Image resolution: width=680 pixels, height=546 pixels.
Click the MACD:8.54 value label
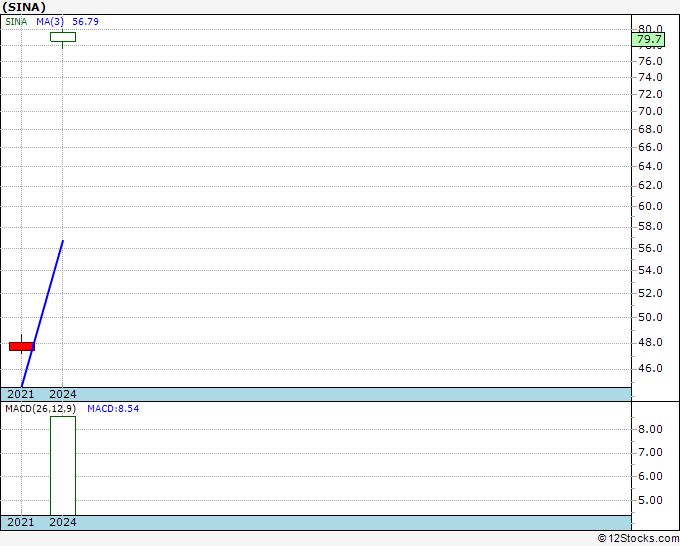point(113,409)
